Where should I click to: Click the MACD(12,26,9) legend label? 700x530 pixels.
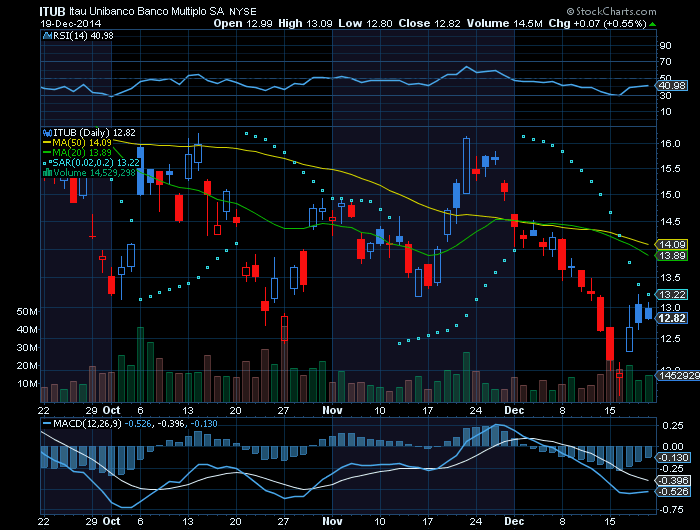(x=87, y=424)
